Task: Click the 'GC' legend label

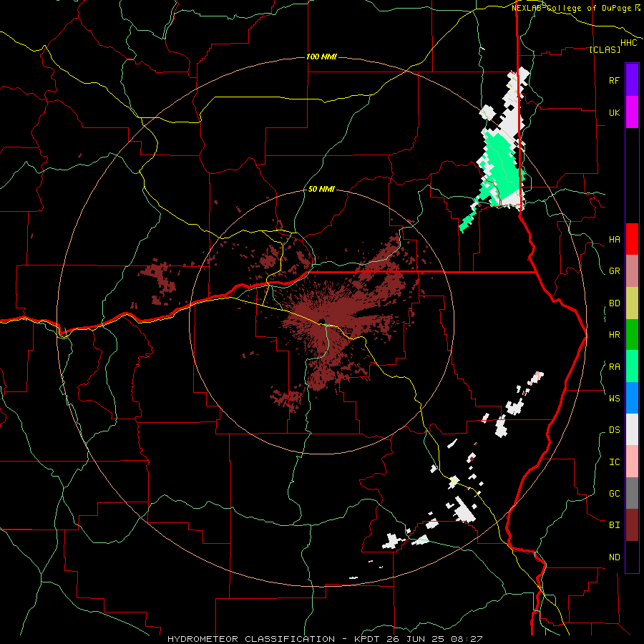Action: [x=614, y=494]
